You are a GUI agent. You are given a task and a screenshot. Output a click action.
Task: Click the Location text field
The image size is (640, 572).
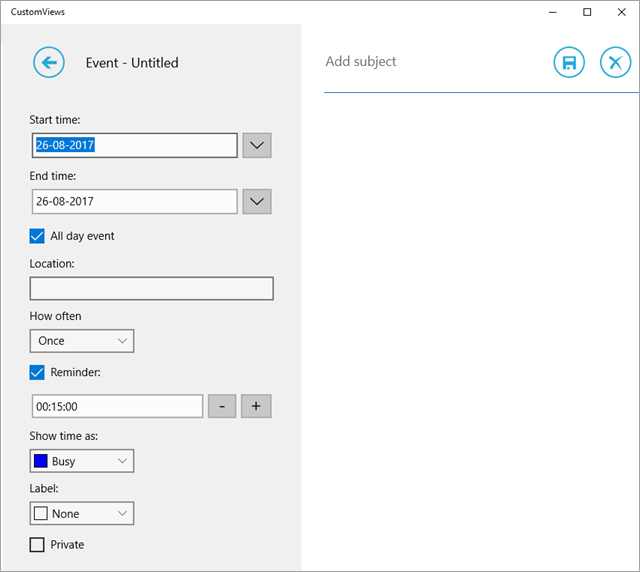151,289
